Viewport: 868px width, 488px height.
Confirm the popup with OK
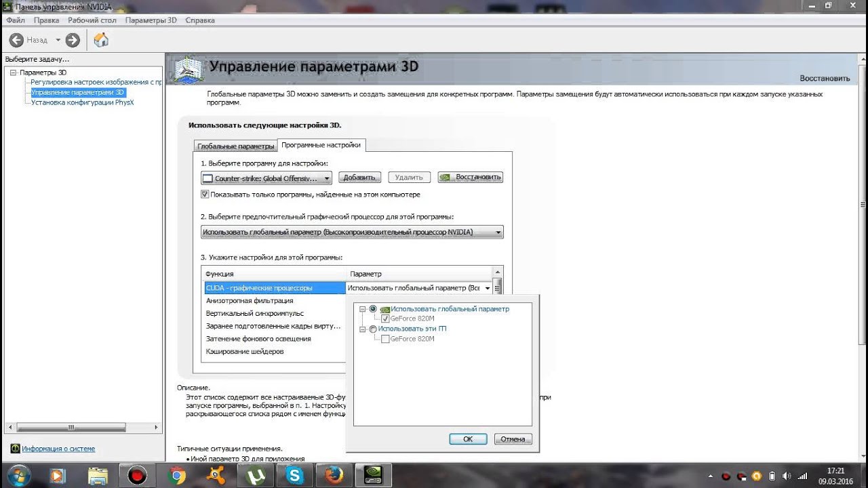[x=468, y=439]
